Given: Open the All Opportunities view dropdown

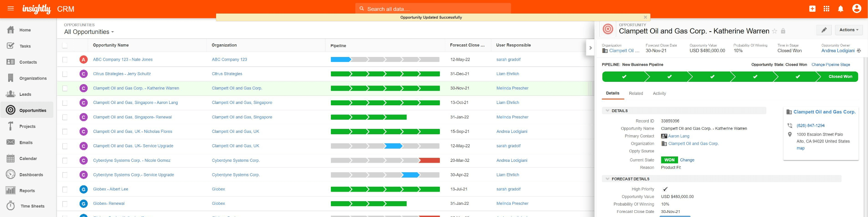Looking at the screenshot, I should click(89, 32).
